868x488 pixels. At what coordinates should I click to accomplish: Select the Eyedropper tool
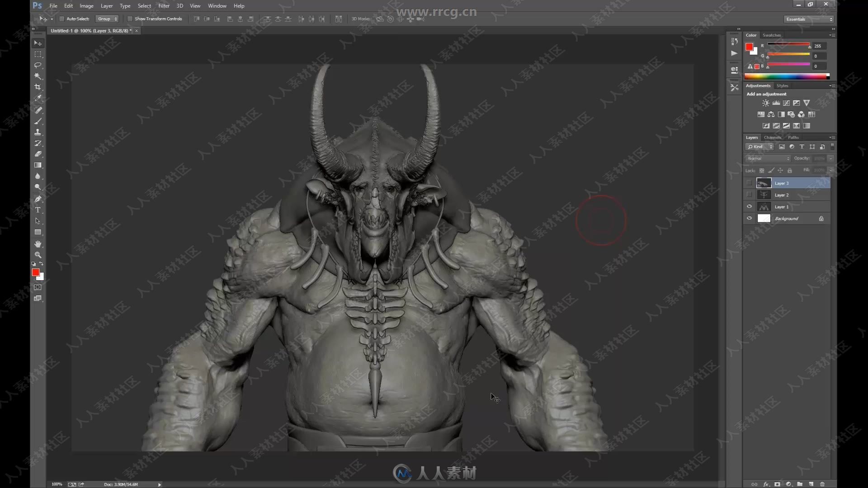(38, 99)
